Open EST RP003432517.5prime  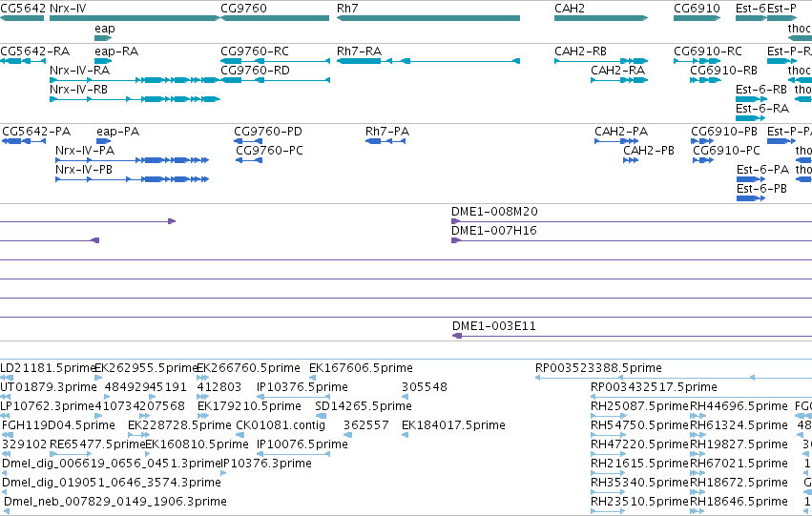pos(654,387)
